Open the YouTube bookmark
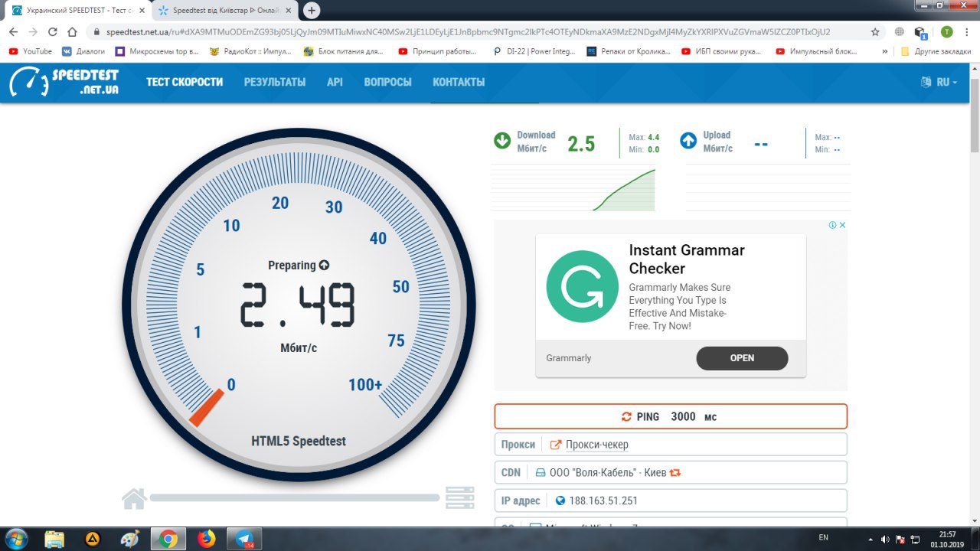Screen dimensions: 980x551 [x=31, y=51]
